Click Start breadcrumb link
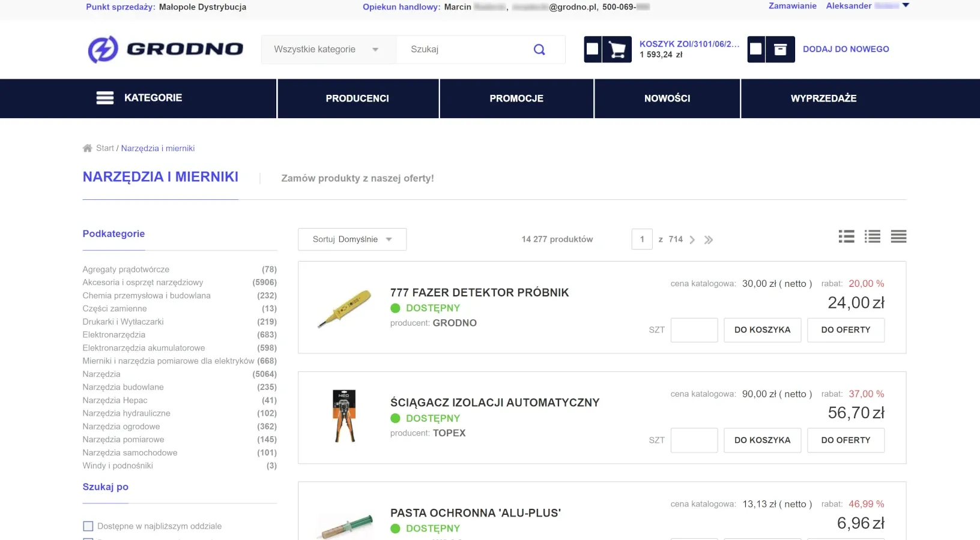This screenshot has width=980, height=540. [105, 148]
